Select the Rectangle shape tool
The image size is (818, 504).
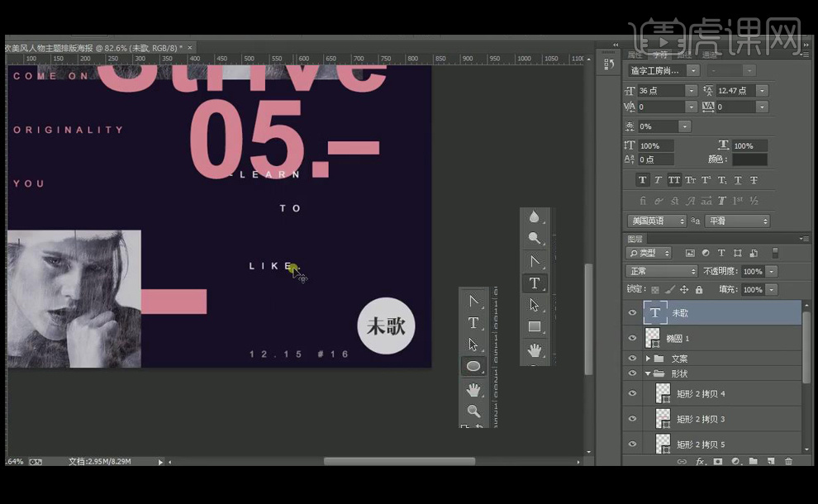(x=535, y=326)
